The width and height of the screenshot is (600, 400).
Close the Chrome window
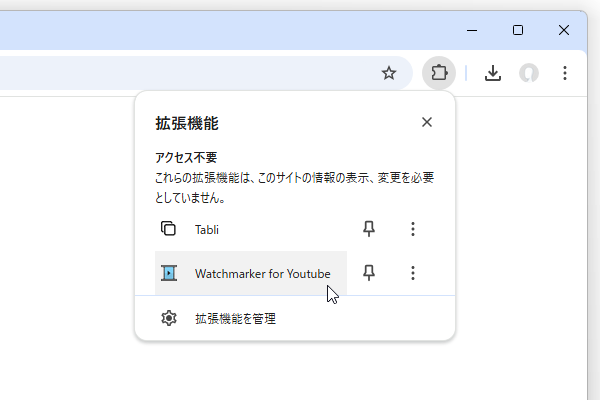pyautogui.click(x=564, y=30)
